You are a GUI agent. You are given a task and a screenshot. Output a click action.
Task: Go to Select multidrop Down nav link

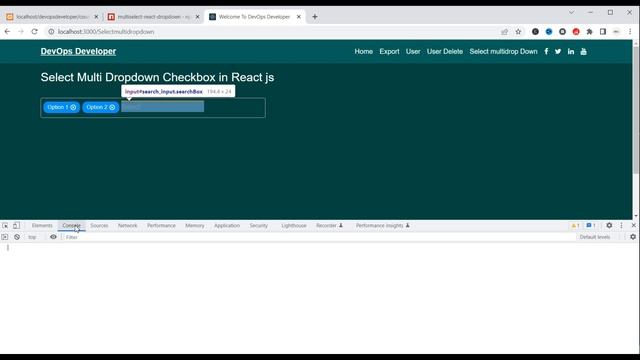pyautogui.click(x=503, y=51)
